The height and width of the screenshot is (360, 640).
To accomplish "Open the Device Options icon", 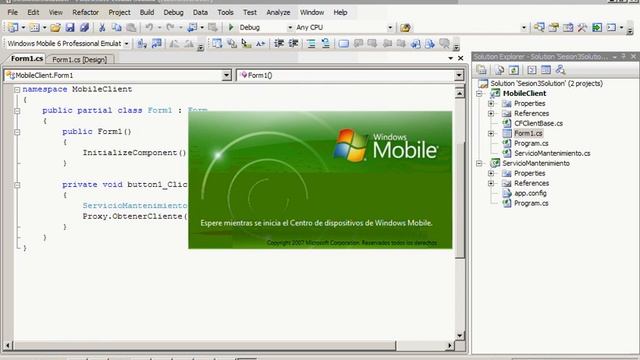I will [x=156, y=43].
